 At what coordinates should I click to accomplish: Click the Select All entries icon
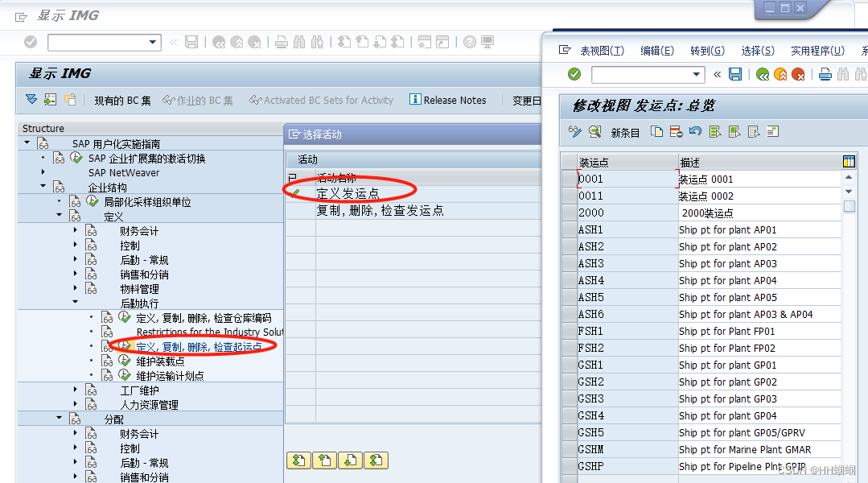point(715,132)
